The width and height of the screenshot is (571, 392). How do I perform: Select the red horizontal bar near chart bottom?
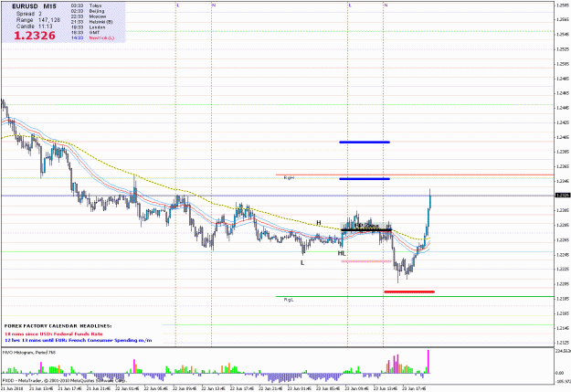(x=409, y=291)
